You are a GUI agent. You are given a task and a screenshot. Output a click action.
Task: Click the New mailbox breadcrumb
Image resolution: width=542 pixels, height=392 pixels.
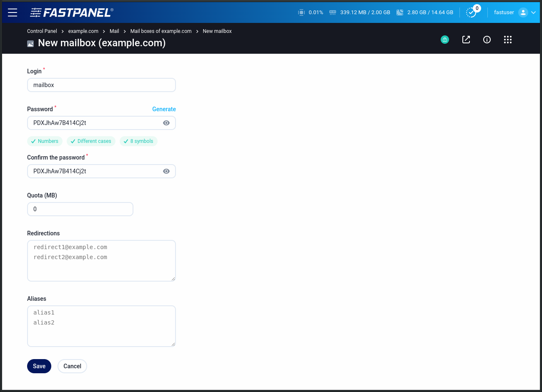tap(217, 31)
